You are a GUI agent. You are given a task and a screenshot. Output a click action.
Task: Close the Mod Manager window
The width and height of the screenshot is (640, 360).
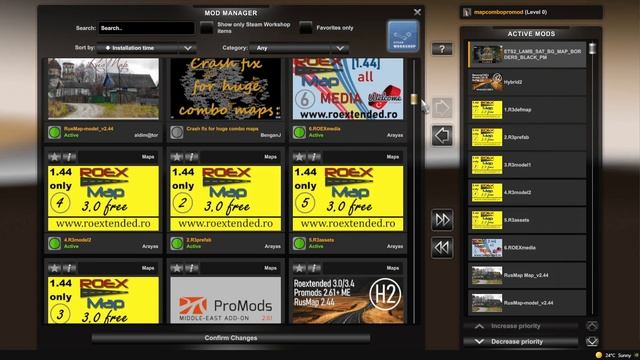(417, 12)
